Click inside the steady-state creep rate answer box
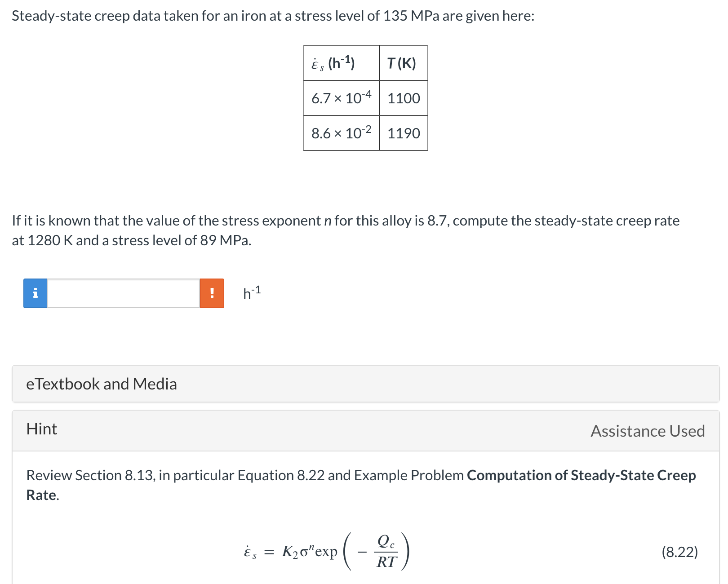 pos(123,294)
